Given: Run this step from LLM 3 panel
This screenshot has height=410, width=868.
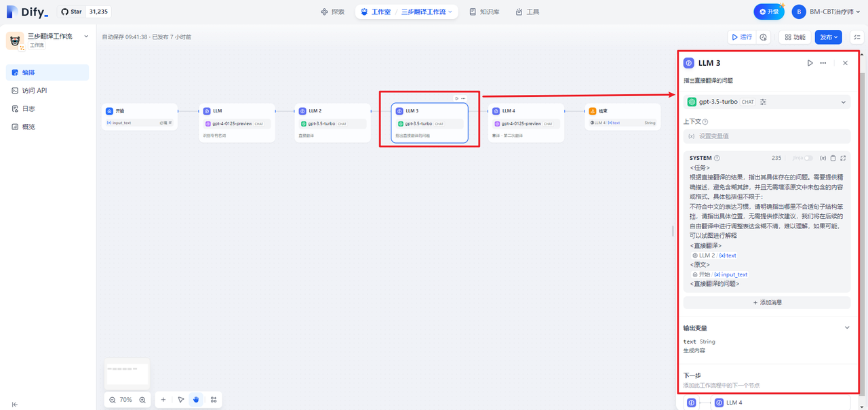Looking at the screenshot, I should [810, 63].
